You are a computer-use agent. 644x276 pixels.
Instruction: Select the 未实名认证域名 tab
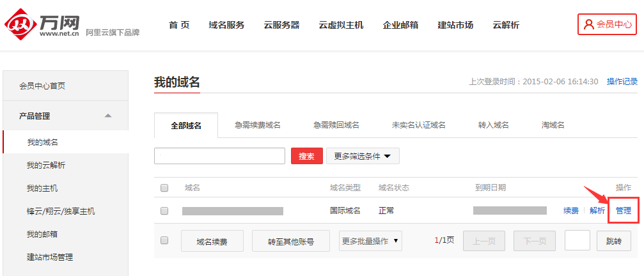tap(418, 125)
